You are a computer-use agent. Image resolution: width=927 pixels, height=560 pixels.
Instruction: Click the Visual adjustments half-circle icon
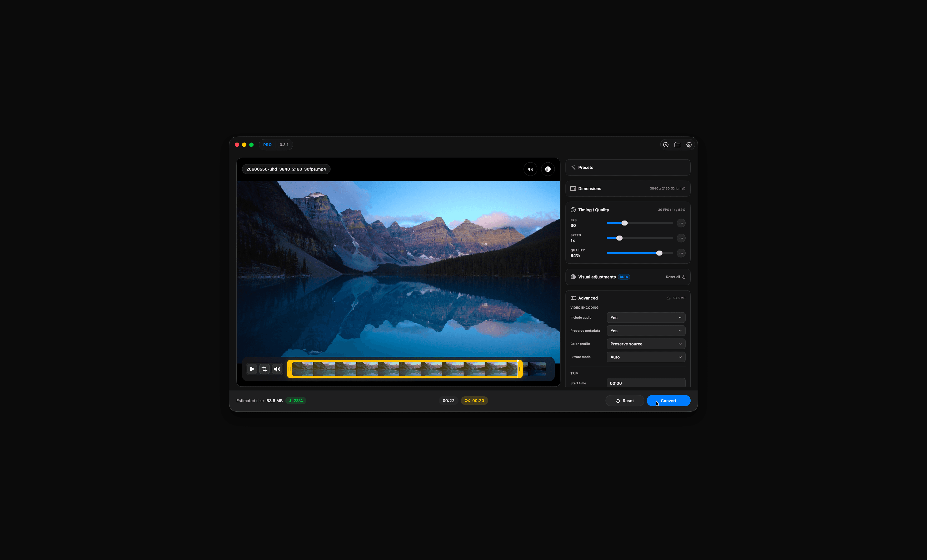click(573, 277)
